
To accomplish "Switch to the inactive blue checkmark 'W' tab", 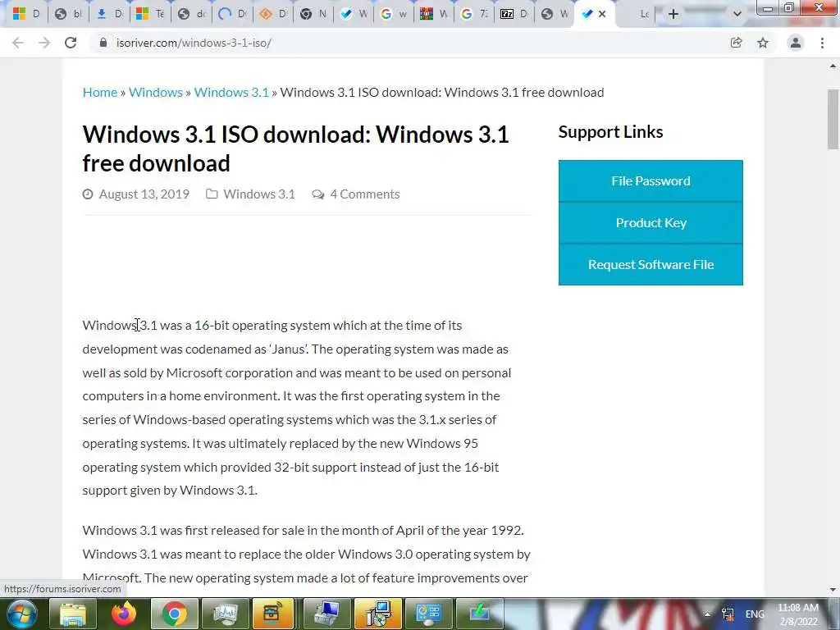I will pos(354,14).
